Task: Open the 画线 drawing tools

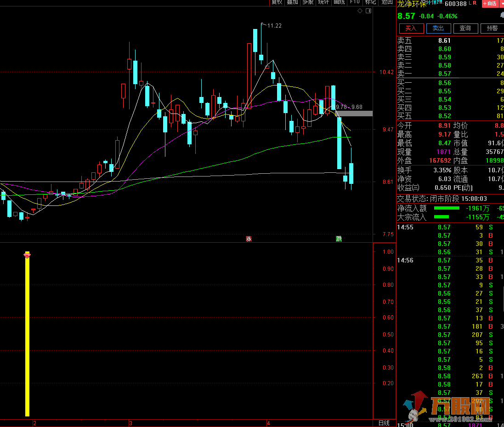Action: [x=339, y=2]
